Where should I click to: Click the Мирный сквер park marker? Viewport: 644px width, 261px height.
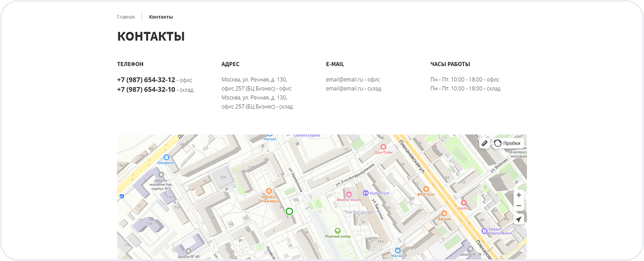337,231
